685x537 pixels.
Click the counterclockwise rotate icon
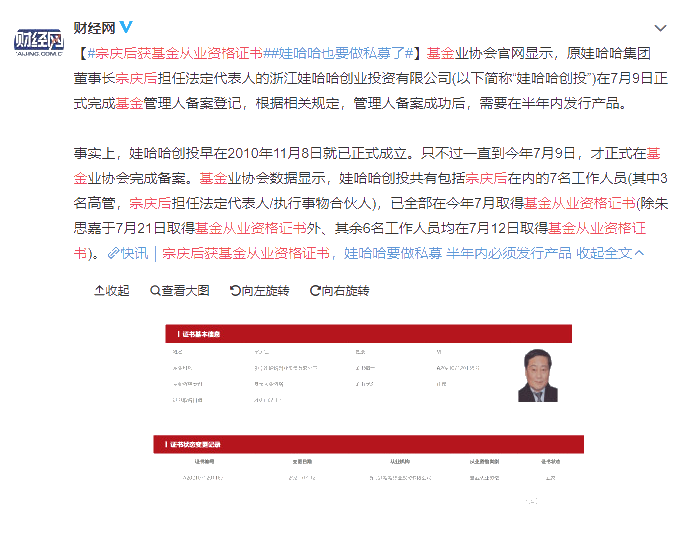235,291
